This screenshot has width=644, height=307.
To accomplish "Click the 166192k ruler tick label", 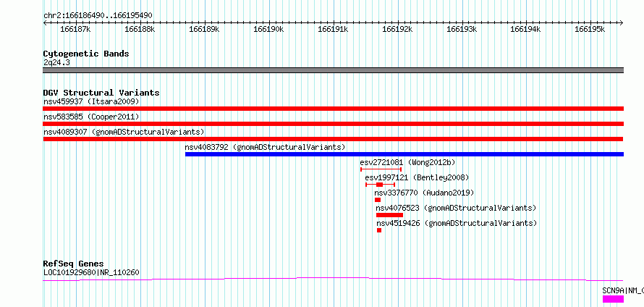I will (397, 30).
